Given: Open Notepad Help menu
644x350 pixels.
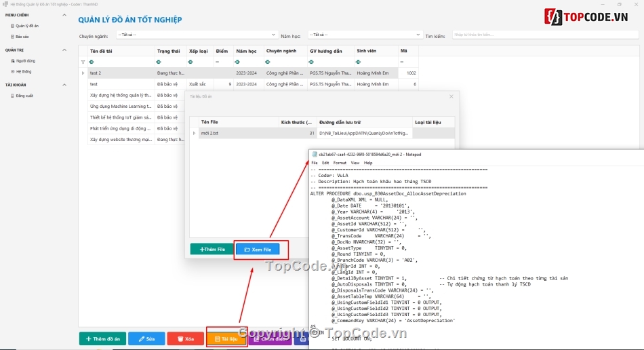Looking at the screenshot, I should (x=368, y=163).
